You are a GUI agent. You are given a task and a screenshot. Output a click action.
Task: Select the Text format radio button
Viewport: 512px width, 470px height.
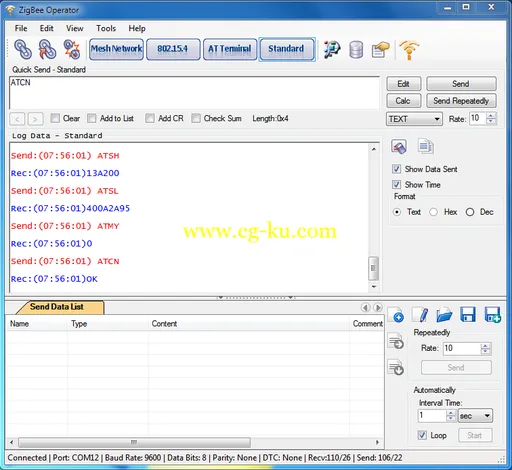(397, 212)
